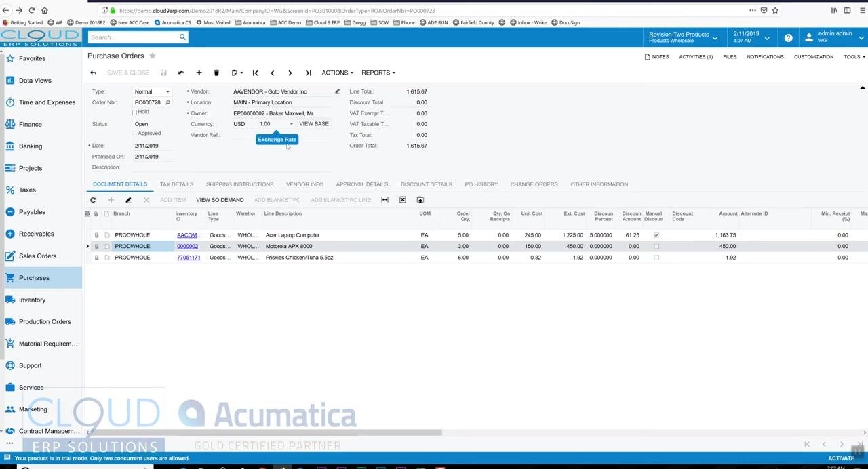Go to previous record
Image resolution: width=868 pixels, height=469 pixels.
tap(273, 73)
